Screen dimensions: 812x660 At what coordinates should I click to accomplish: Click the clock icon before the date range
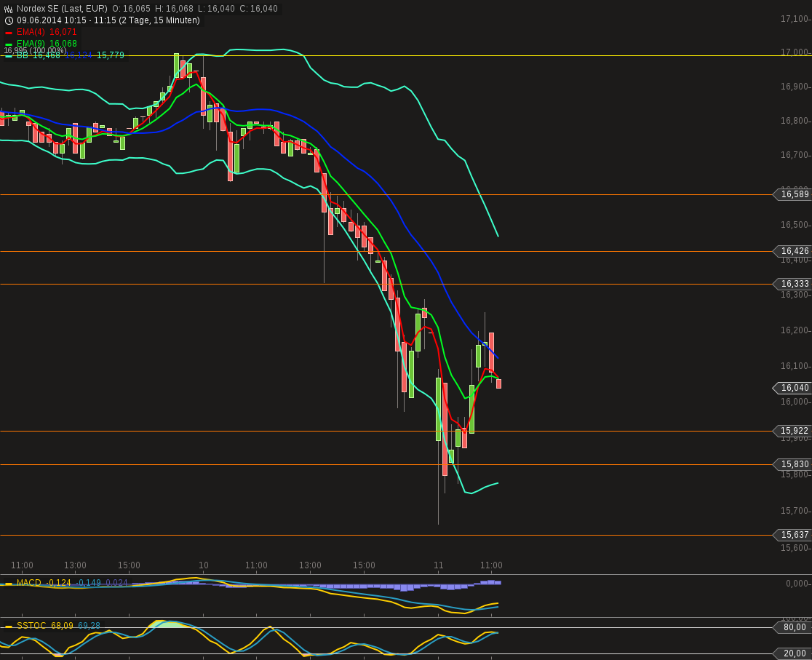(x=9, y=20)
